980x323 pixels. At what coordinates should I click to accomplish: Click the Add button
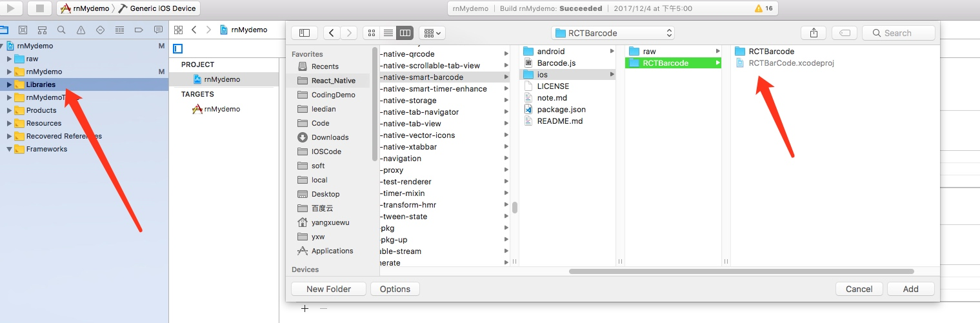[x=910, y=289]
